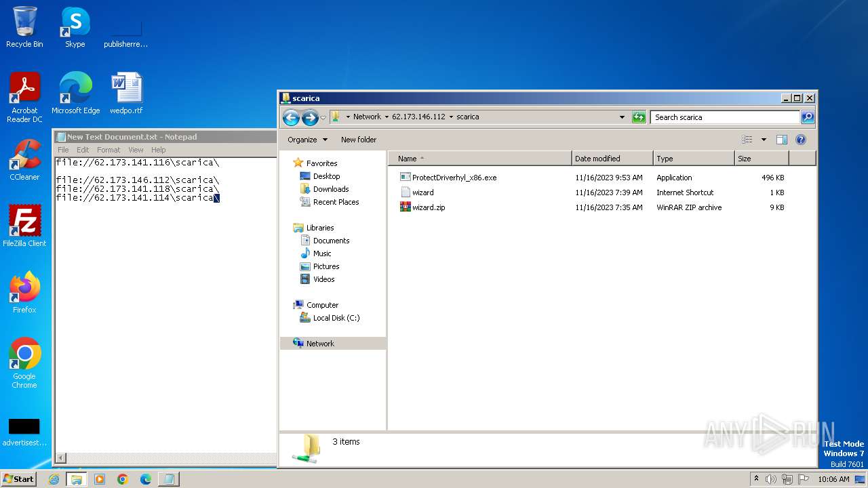The width and height of the screenshot is (868, 488).
Task: Open Internet Explorer from the taskbar
Action: [54, 479]
